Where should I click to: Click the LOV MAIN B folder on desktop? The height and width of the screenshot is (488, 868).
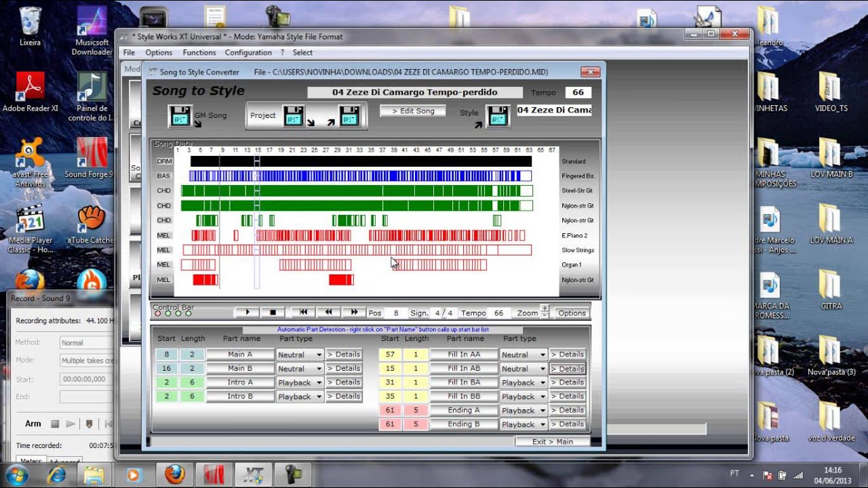(x=831, y=158)
